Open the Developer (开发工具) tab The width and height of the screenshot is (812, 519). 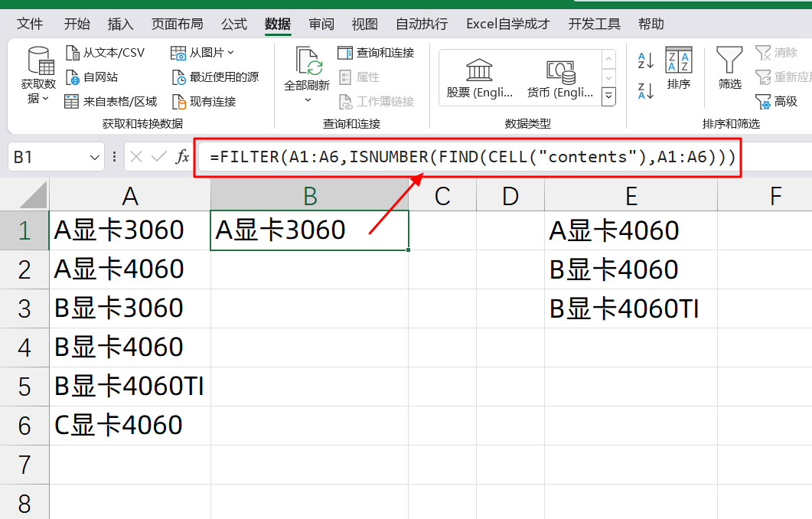pos(594,24)
